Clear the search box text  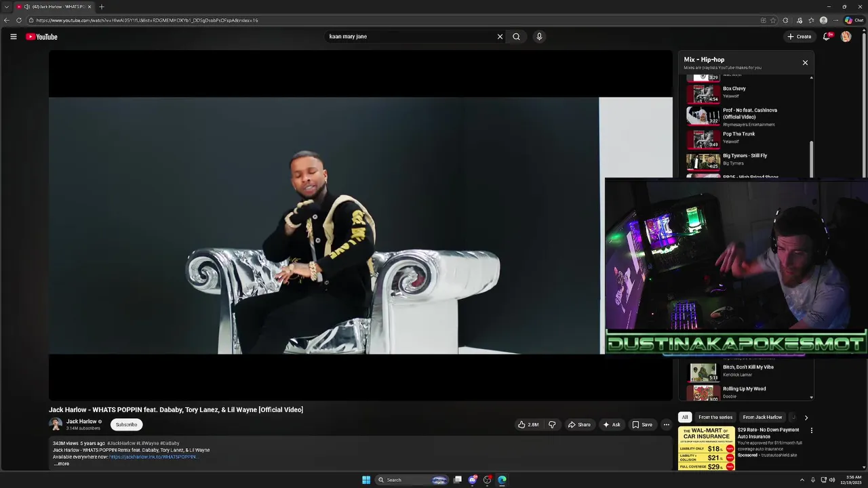pyautogui.click(x=500, y=37)
